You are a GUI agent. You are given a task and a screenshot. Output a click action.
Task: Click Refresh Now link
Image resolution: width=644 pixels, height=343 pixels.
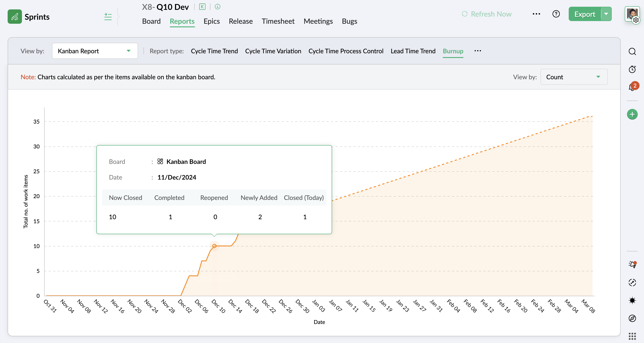pyautogui.click(x=486, y=14)
